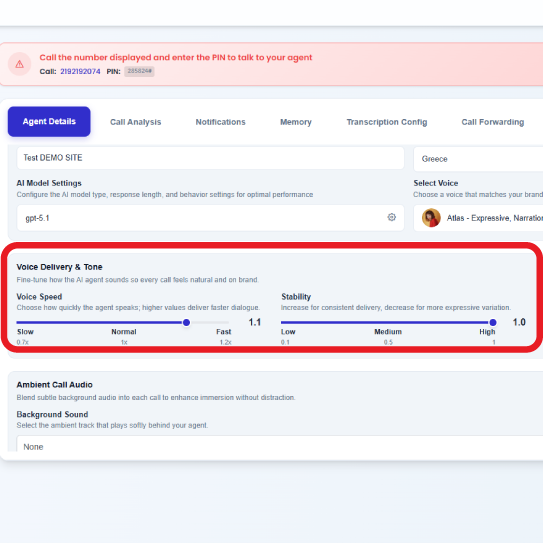Click the Fast label under Voice Speed
543x543 pixels.
tap(223, 332)
